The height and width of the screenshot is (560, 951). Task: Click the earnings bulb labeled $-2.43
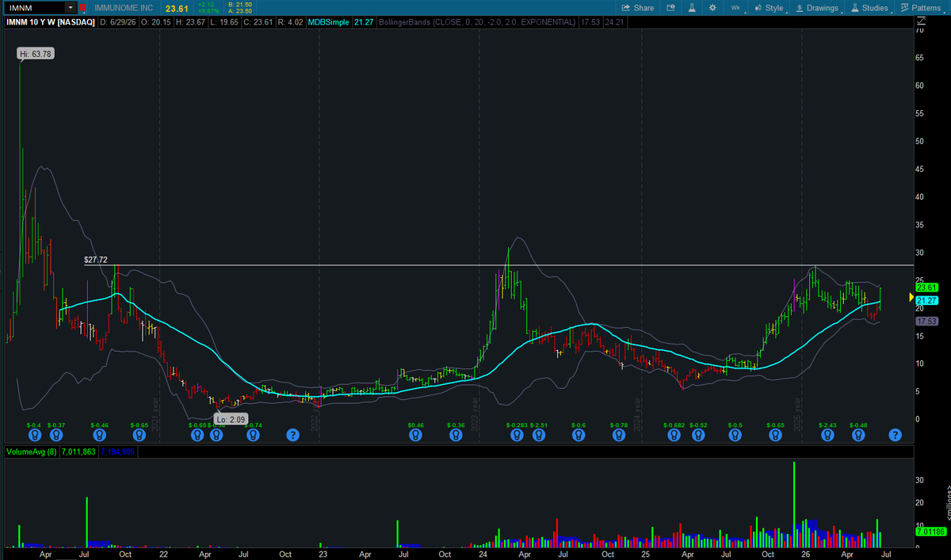coord(827,434)
